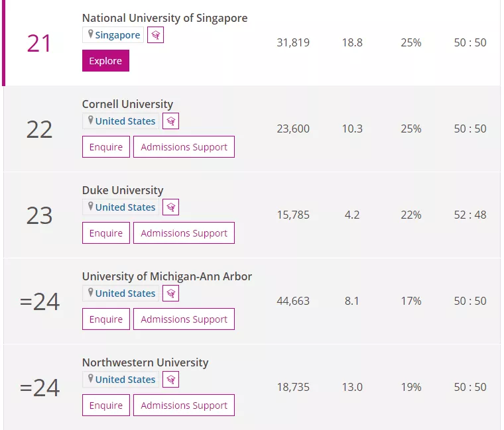This screenshot has height=430, width=504.
Task: Click graduation cap icon for Michigan-Ann Arbor
Action: pos(171,294)
